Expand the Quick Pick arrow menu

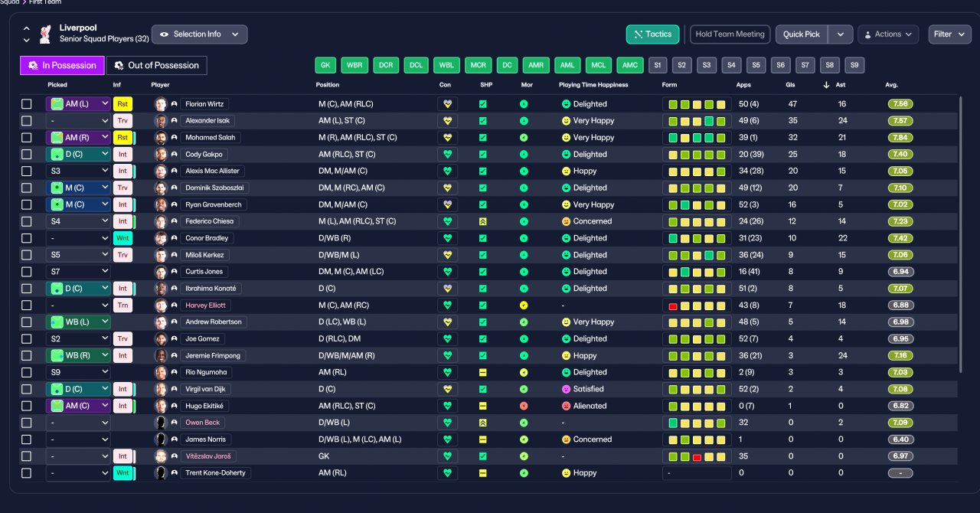841,34
